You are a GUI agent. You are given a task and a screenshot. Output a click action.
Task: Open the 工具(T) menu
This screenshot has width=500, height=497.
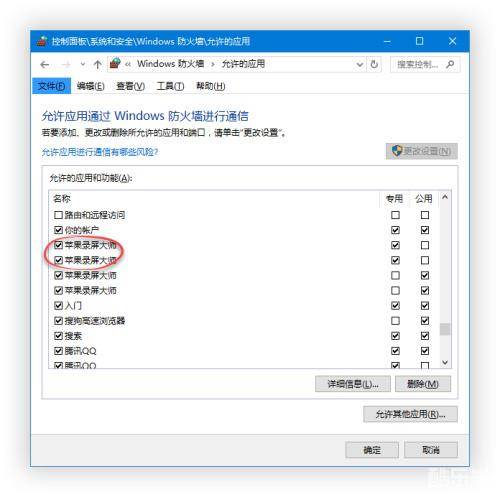(x=170, y=86)
